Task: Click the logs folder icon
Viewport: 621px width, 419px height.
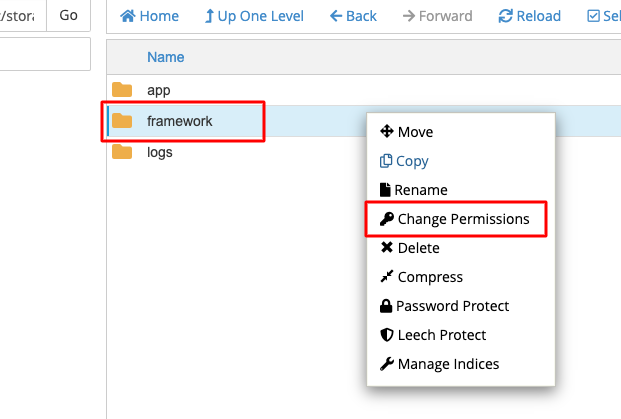Action: (x=122, y=152)
